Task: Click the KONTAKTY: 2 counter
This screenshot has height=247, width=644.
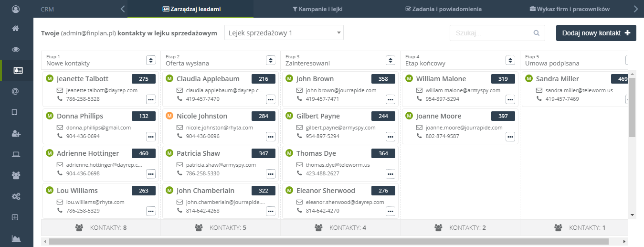Action: [460, 227]
